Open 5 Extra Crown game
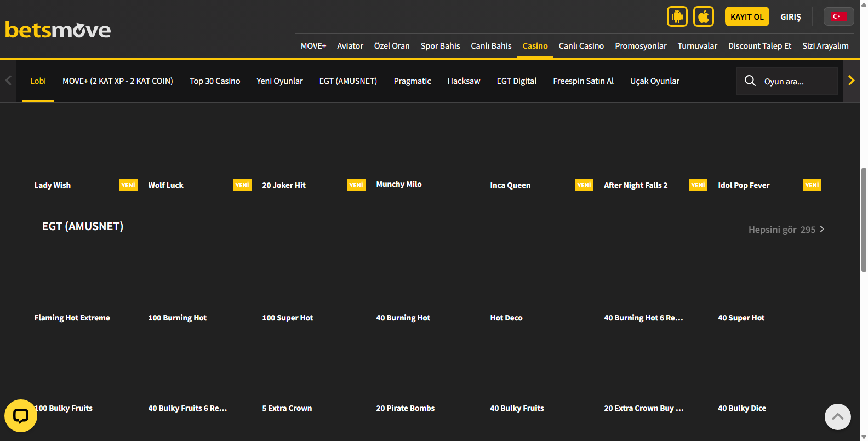868x441 pixels. tap(287, 408)
